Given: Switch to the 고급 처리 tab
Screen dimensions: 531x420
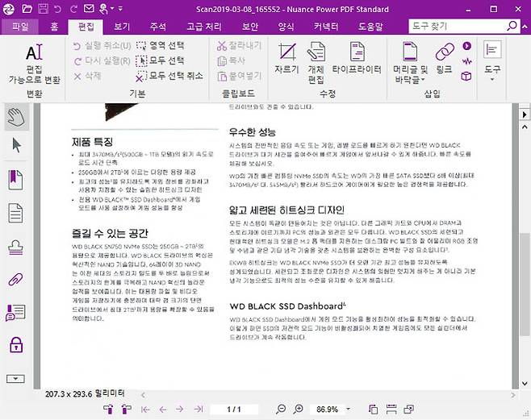Looking at the screenshot, I should pyautogui.click(x=204, y=27).
